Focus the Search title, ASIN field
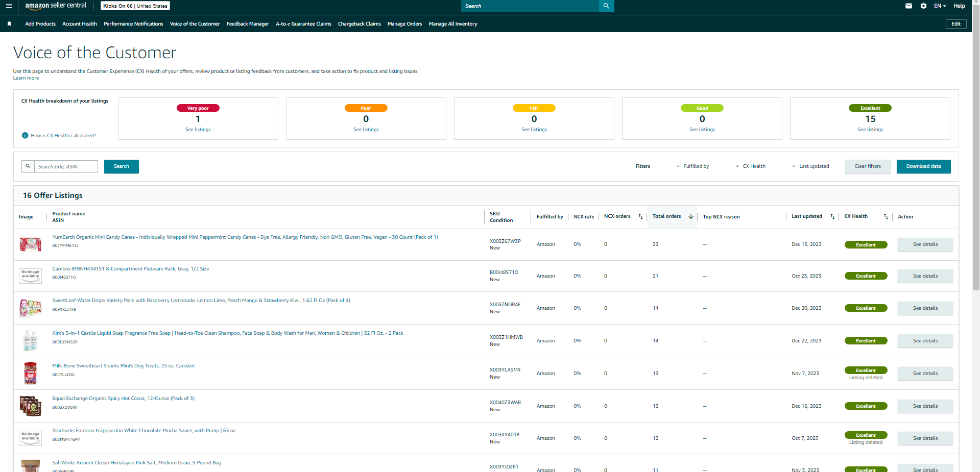980x472 pixels. point(66,166)
